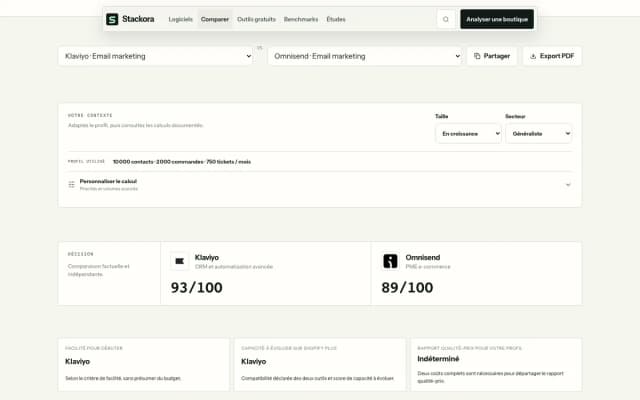Click the download icon on Export PDF
The image size is (640, 400).
click(x=533, y=56)
